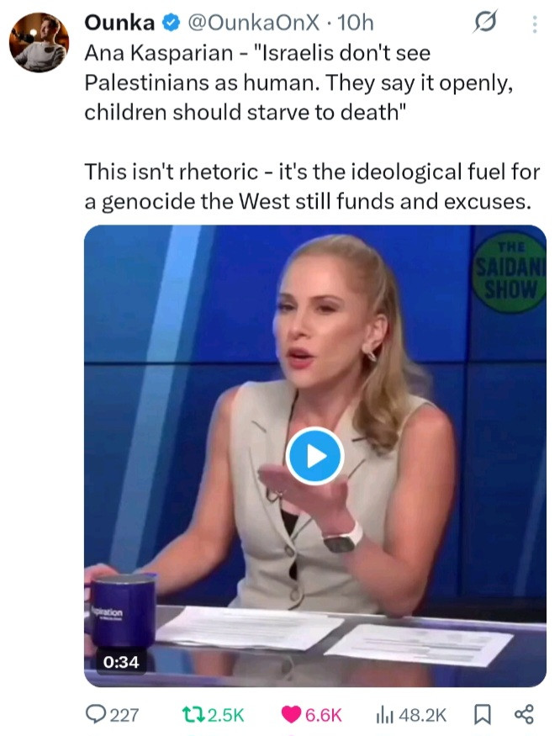Click the 48.2K views count
This screenshot has width=560, height=736.
point(422,715)
